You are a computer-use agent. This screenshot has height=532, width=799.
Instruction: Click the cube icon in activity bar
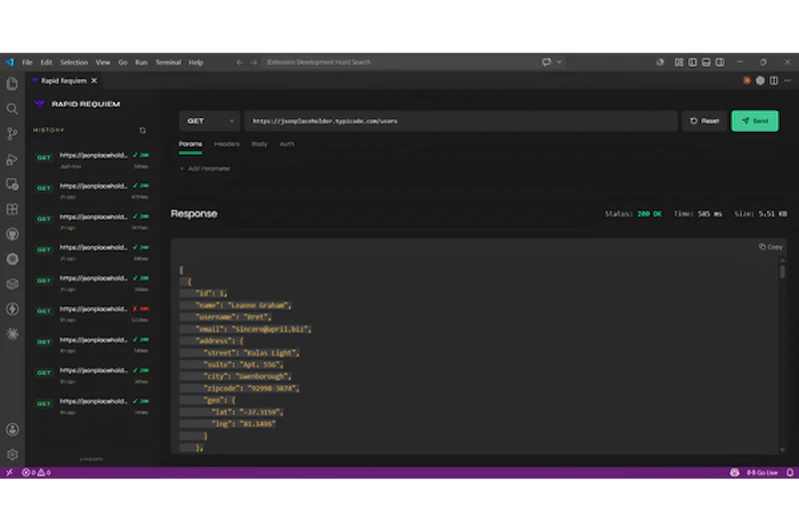click(x=12, y=284)
